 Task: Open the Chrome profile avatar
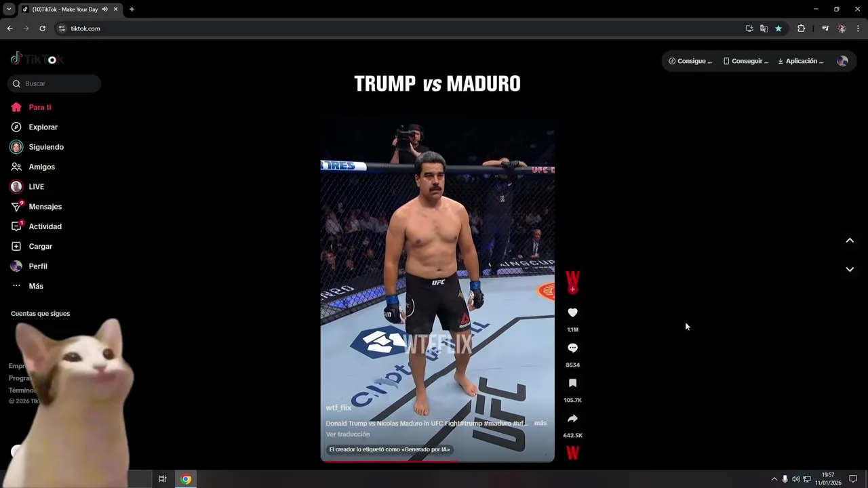[x=842, y=28]
